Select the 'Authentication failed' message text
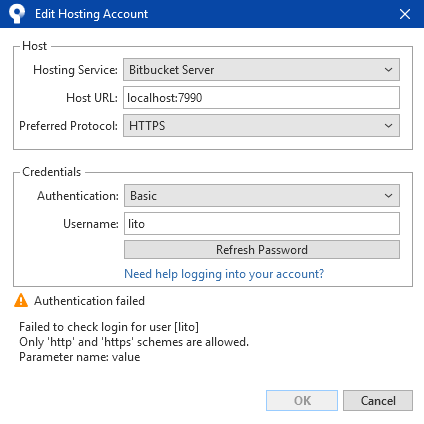 [x=89, y=301]
